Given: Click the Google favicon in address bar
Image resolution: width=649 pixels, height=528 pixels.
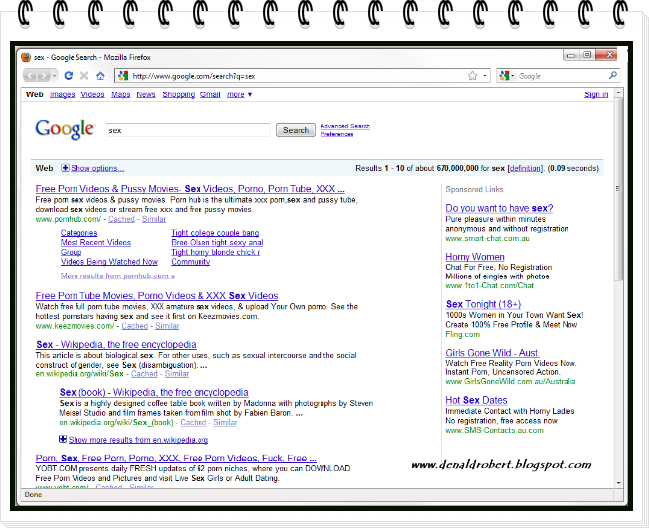Looking at the screenshot, I should pyautogui.click(x=123, y=76).
